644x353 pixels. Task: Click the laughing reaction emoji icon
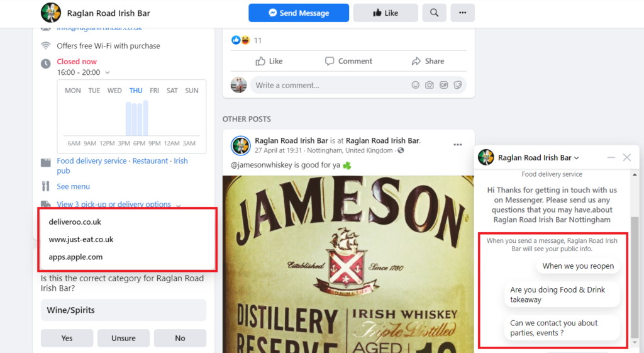[245, 40]
